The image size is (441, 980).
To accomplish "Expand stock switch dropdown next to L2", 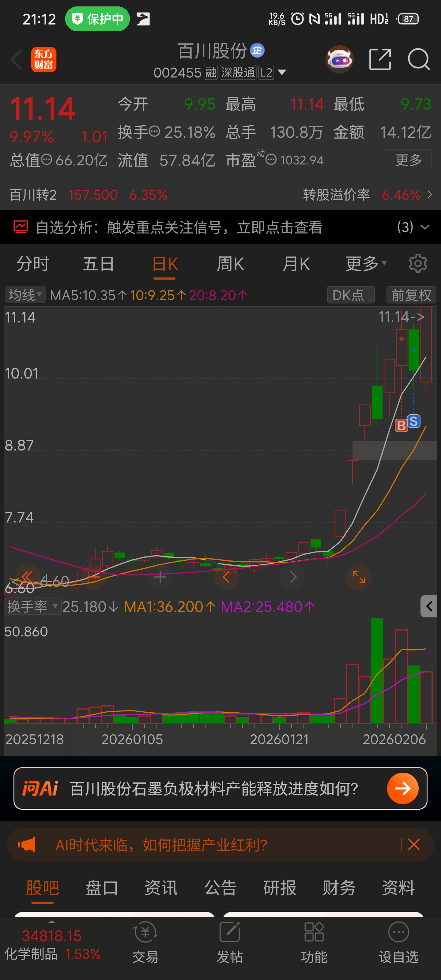I will [x=281, y=72].
